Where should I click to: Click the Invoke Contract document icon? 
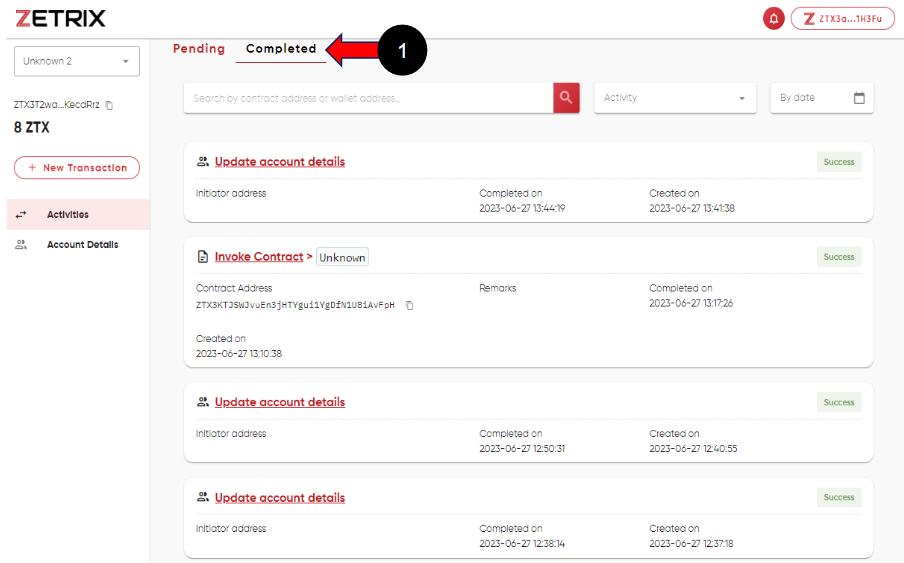point(203,257)
